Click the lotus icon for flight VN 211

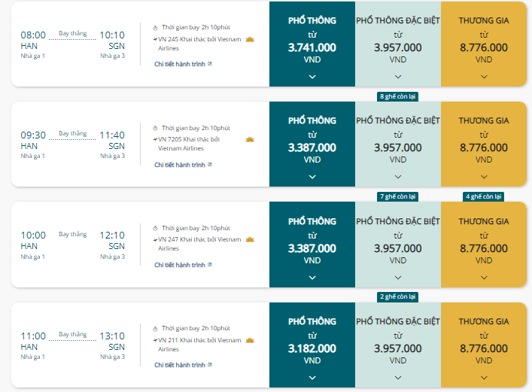tap(250, 340)
